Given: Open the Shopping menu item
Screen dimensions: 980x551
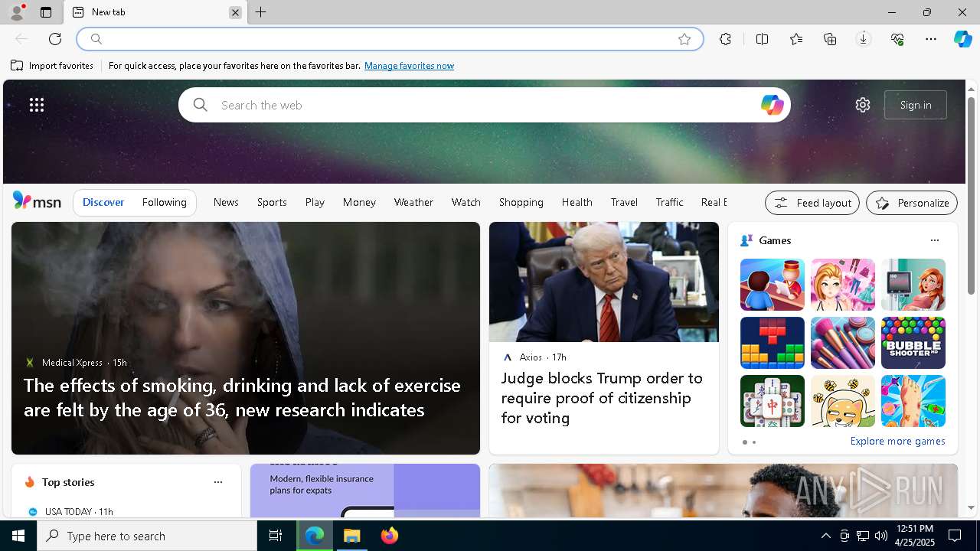Looking at the screenshot, I should (x=521, y=202).
